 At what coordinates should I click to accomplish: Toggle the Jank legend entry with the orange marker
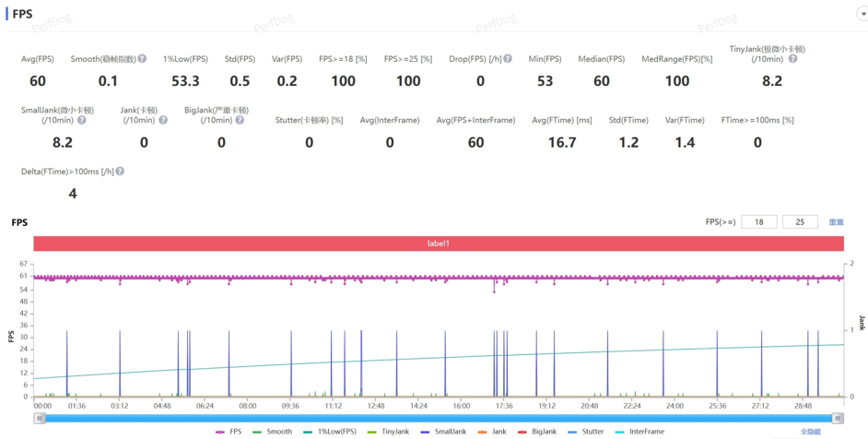click(x=491, y=432)
